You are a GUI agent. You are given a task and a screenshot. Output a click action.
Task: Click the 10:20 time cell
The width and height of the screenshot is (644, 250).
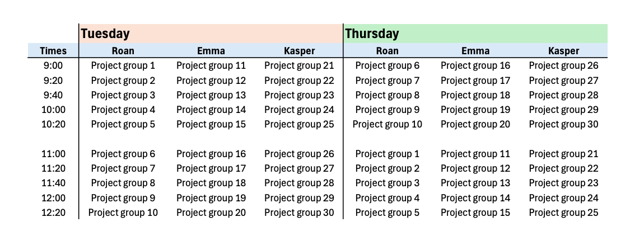[x=53, y=124]
